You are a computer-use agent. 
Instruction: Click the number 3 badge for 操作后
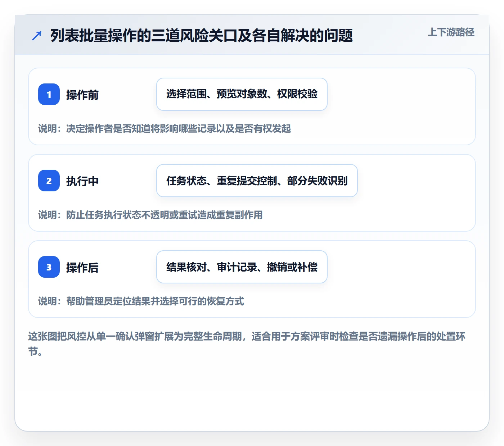[x=49, y=267]
